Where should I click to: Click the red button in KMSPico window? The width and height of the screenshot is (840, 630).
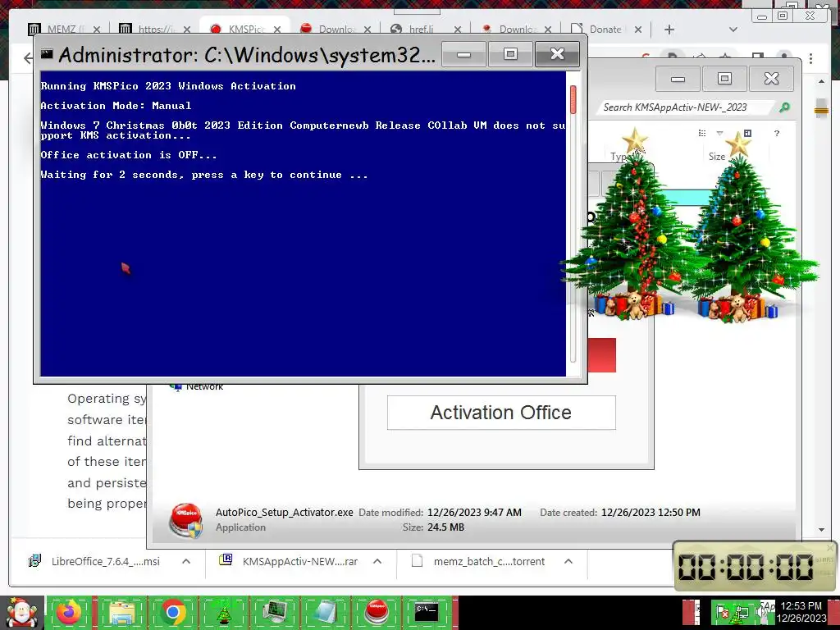click(601, 354)
